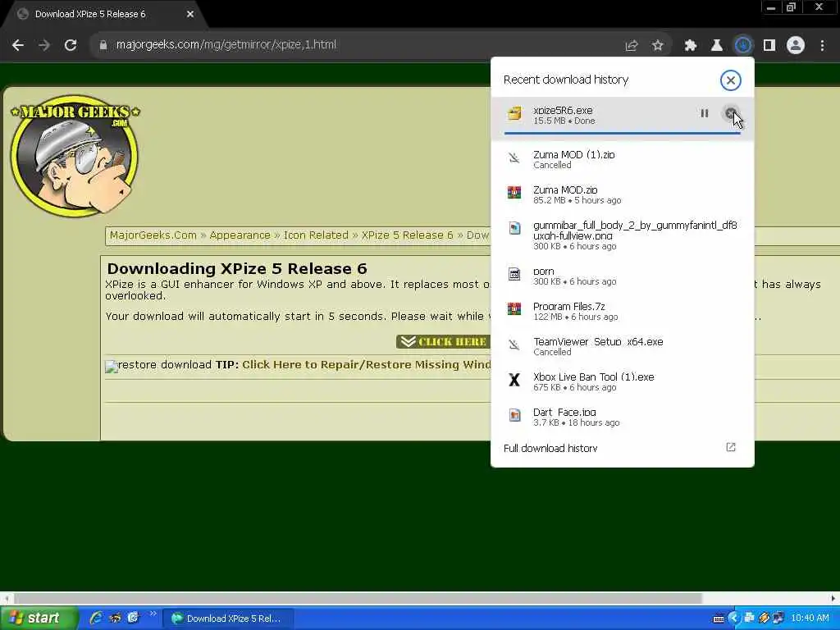Click the Xbox Live Ban Tool X icon

[x=514, y=380]
